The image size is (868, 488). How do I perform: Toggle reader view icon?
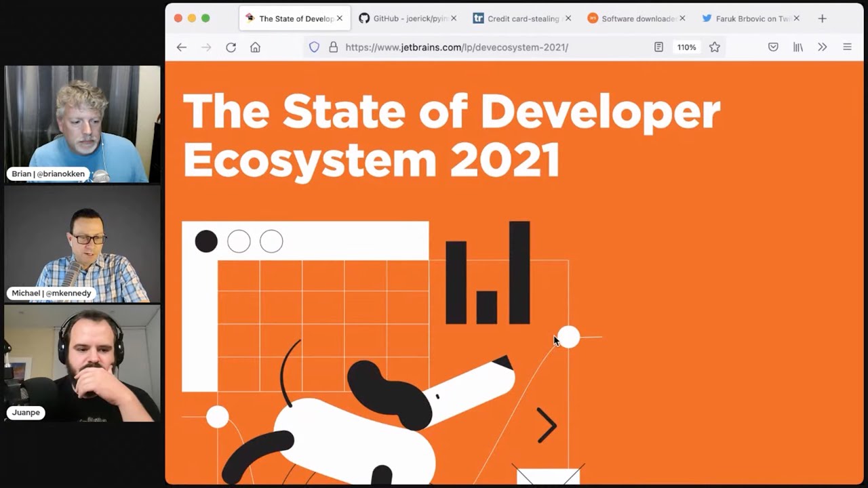coord(658,47)
